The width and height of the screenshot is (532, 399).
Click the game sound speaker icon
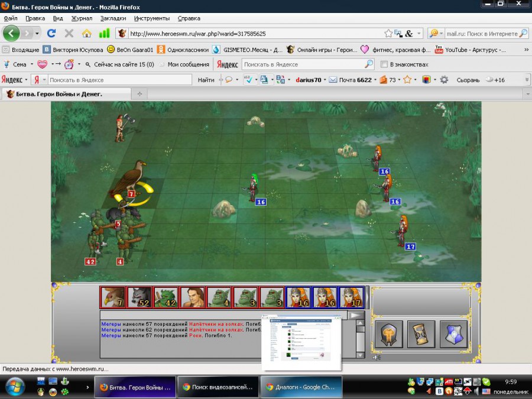(378, 357)
